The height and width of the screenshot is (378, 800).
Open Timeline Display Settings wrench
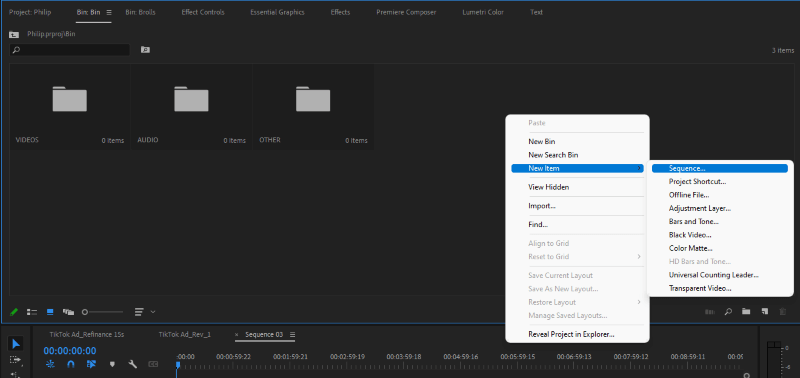tap(133, 364)
